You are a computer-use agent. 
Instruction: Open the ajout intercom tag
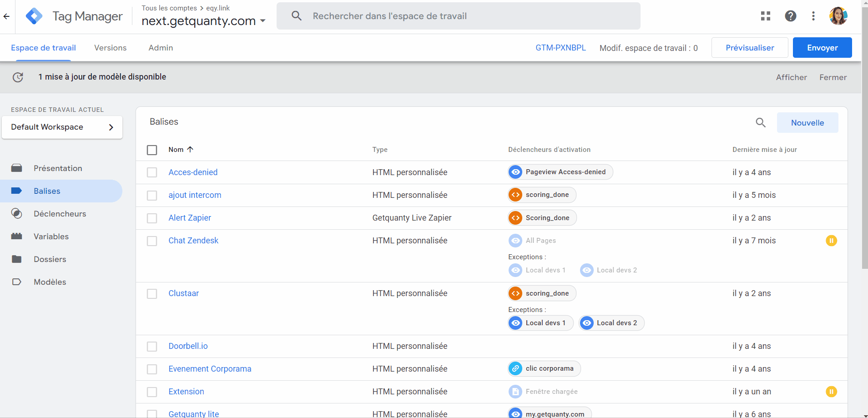coord(195,195)
